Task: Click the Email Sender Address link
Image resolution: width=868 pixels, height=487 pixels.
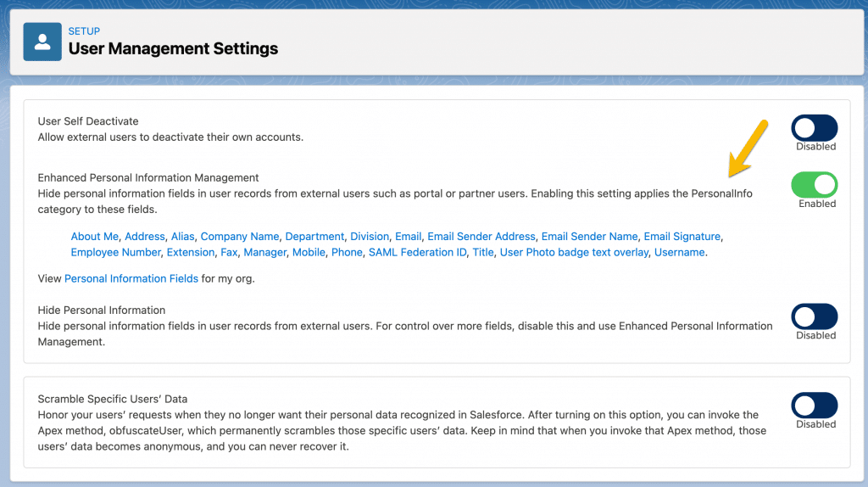Action: pos(481,237)
